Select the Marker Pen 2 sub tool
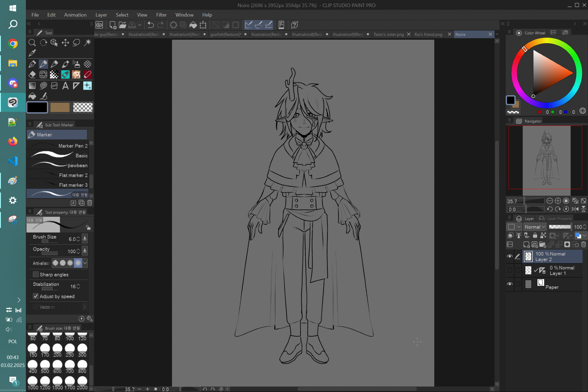 click(57, 146)
